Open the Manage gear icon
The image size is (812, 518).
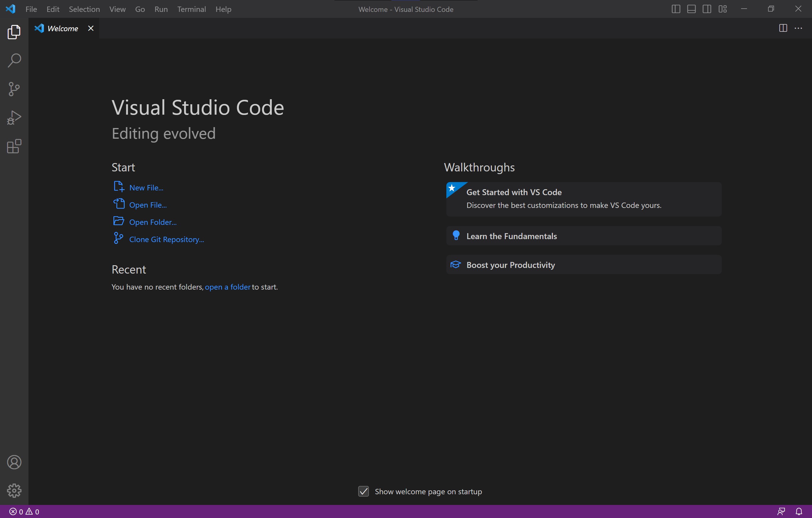pos(14,490)
